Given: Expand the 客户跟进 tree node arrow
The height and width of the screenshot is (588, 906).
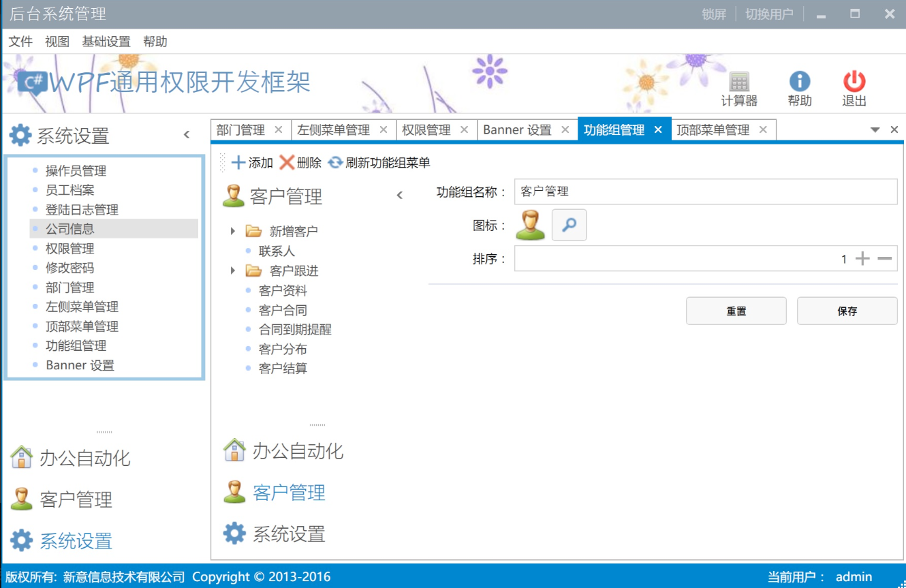Looking at the screenshot, I should 233,271.
